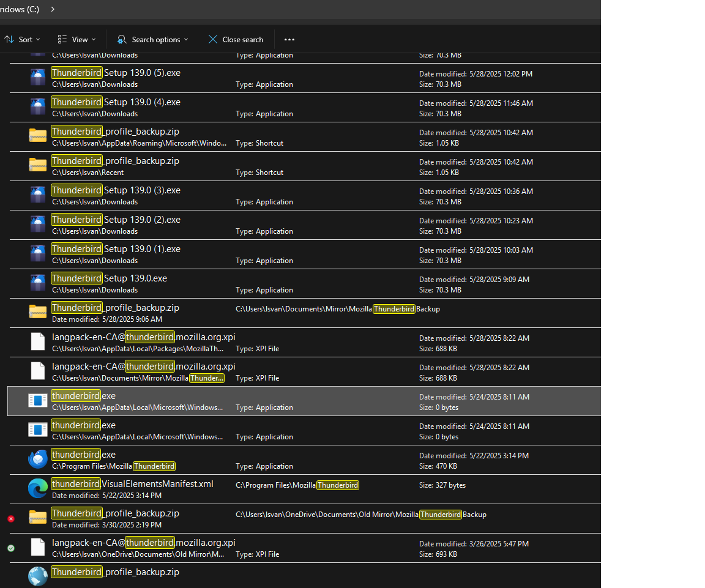Click the breadcrumb chevron after Windows (C:)
The width and height of the screenshot is (705, 588).
[x=53, y=9]
